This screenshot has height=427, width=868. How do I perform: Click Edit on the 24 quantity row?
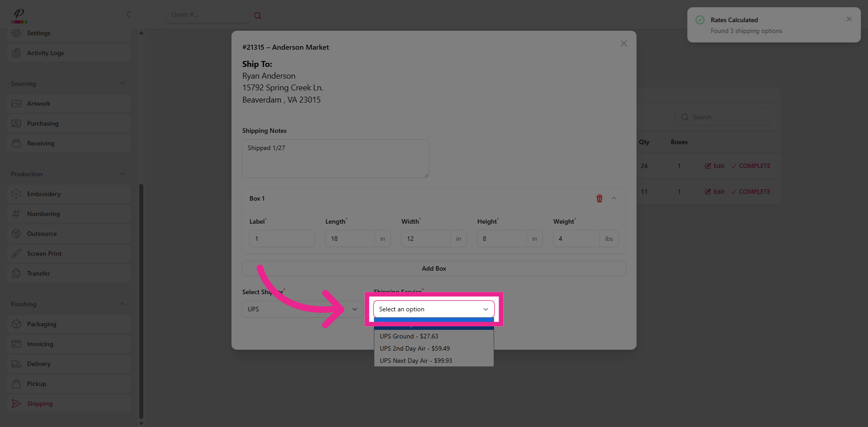click(714, 166)
